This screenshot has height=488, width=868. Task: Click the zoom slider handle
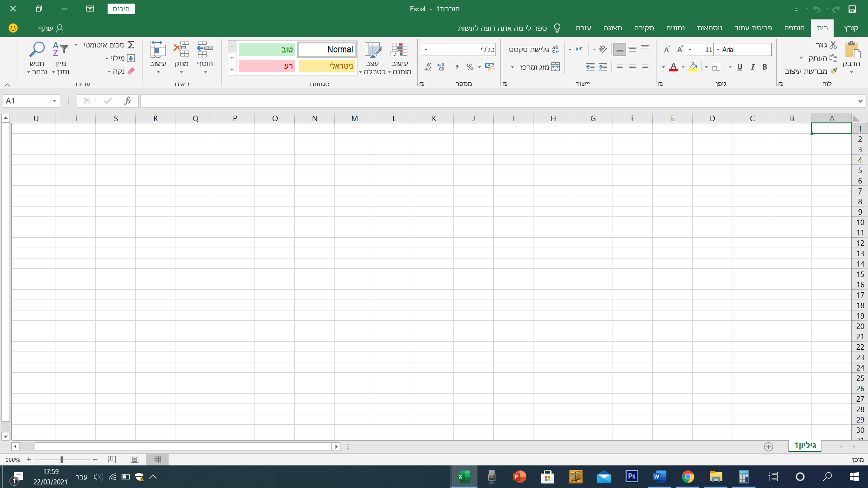pyautogui.click(x=61, y=460)
